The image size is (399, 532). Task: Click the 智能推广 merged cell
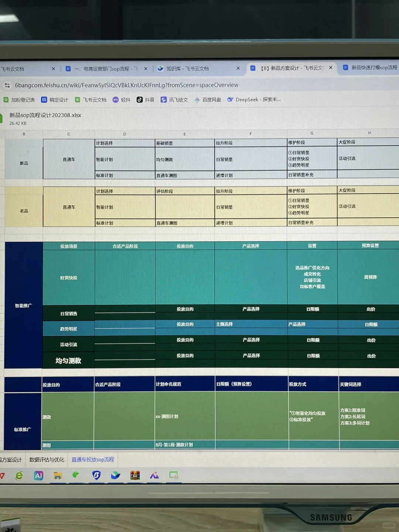(x=24, y=306)
